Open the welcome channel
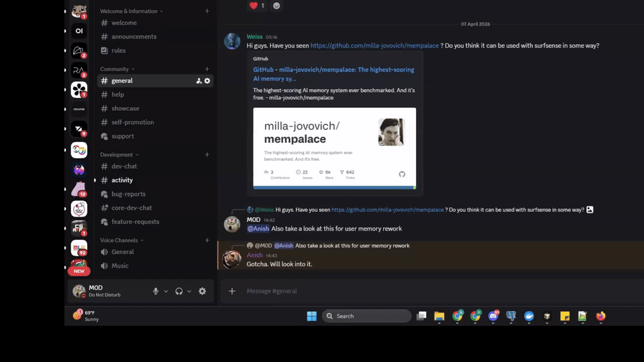Screen dimensions: 644x362 click(x=155, y=23)
